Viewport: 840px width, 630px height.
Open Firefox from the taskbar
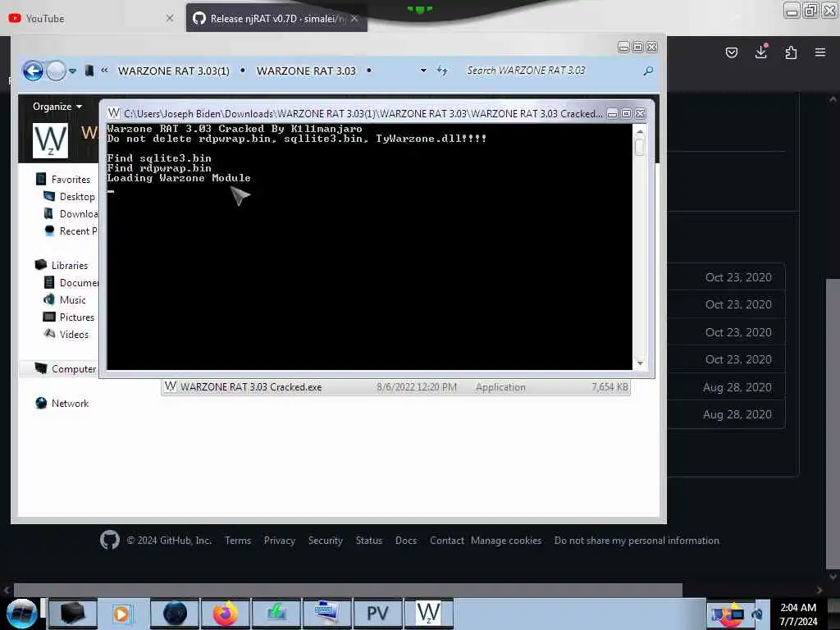click(226, 614)
